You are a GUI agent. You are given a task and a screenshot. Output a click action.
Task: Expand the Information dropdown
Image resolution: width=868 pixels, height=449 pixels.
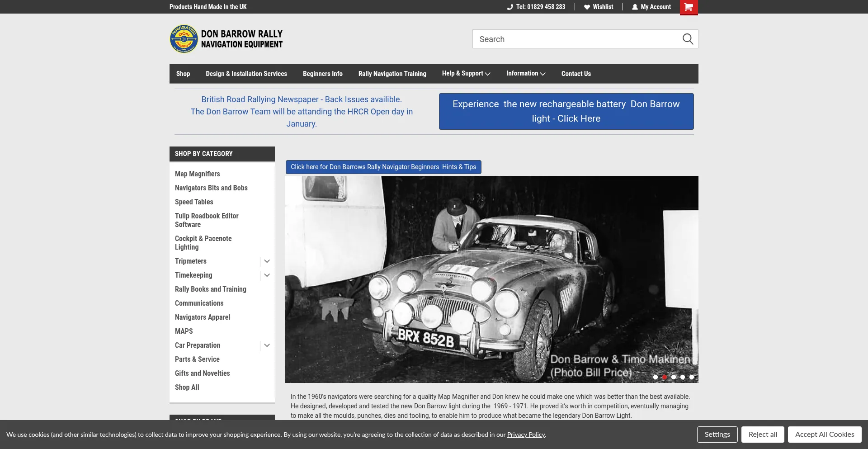526,74
